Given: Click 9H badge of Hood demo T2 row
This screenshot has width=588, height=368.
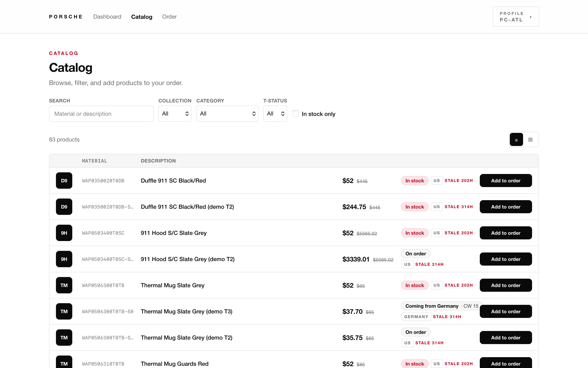Looking at the screenshot, I should point(64,259).
